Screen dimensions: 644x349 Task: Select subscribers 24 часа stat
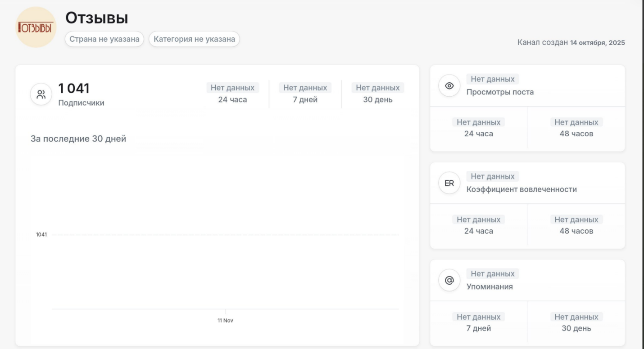click(232, 94)
